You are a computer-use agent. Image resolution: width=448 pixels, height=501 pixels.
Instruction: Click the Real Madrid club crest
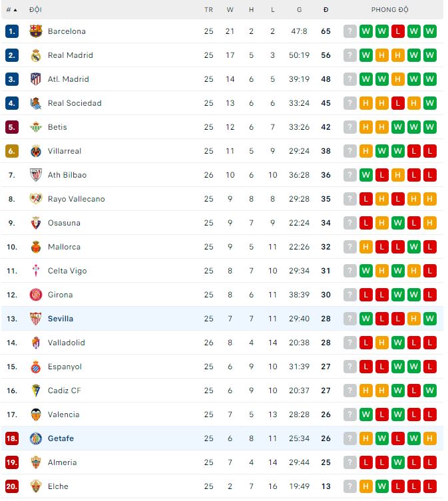[x=36, y=55]
